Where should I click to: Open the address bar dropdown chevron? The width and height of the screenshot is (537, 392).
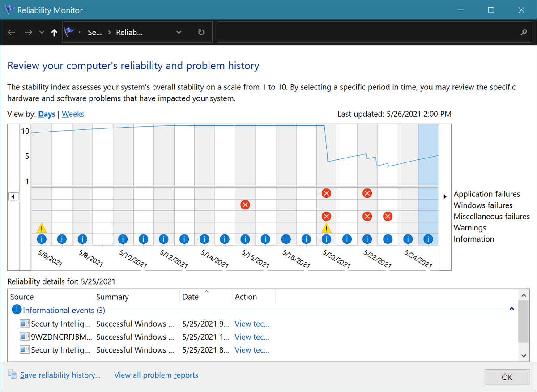pos(179,32)
